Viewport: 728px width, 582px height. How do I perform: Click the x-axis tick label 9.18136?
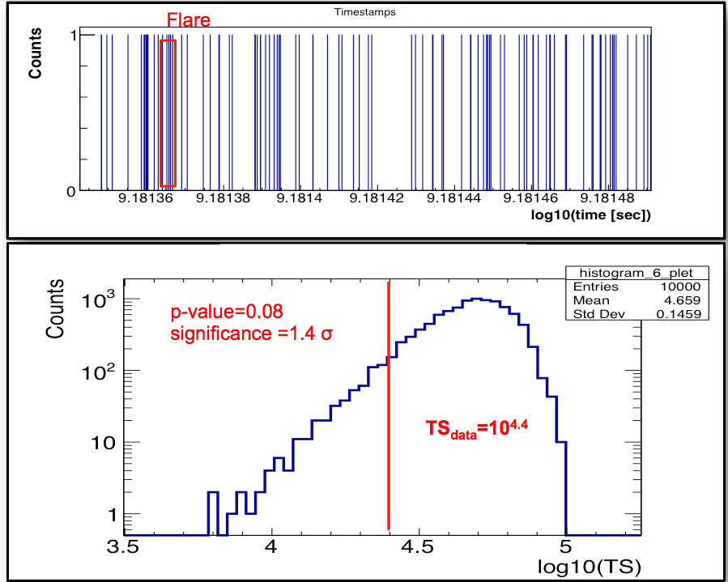tap(146, 198)
